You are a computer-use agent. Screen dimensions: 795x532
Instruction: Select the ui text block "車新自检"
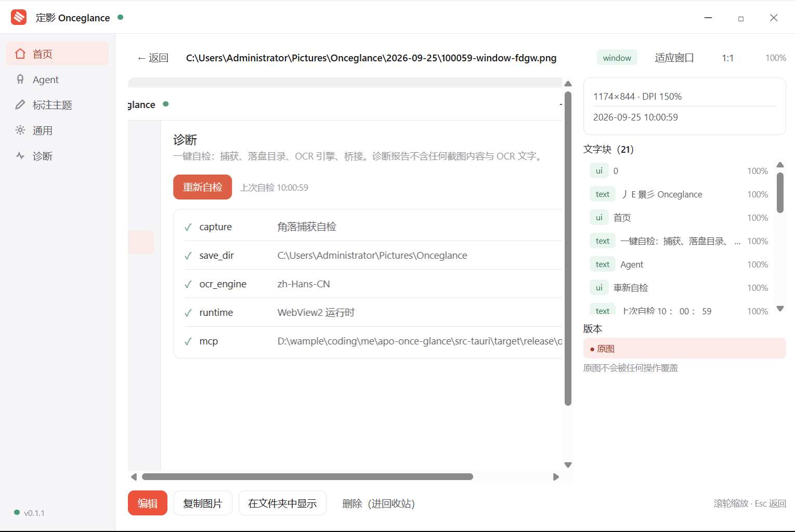679,288
